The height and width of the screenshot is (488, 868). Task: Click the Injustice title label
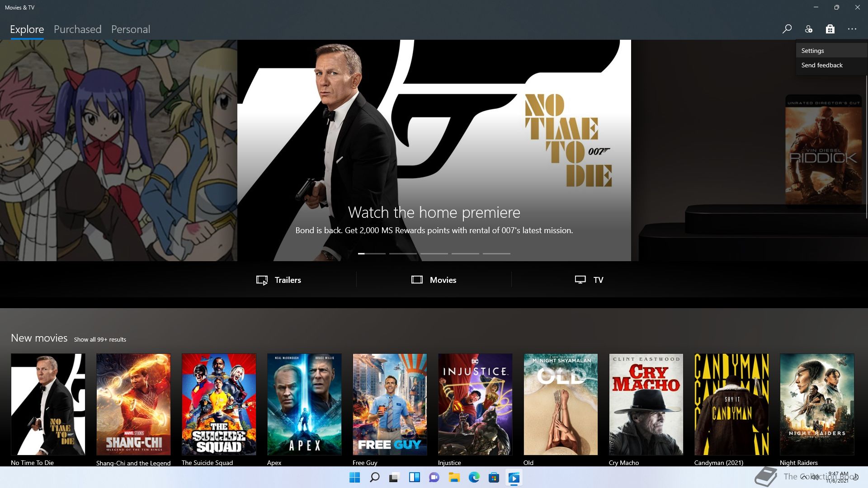coord(449,463)
